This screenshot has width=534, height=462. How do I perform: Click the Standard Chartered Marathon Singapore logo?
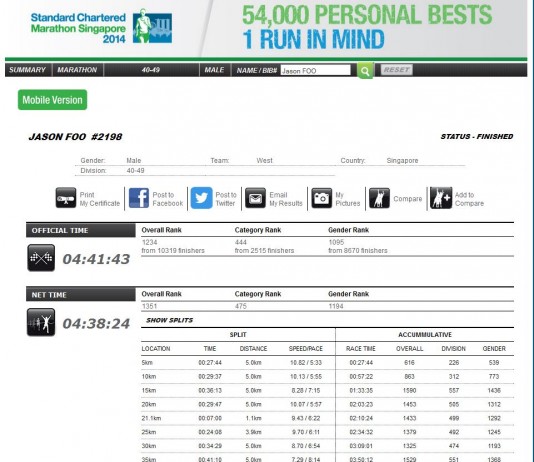[x=101, y=28]
